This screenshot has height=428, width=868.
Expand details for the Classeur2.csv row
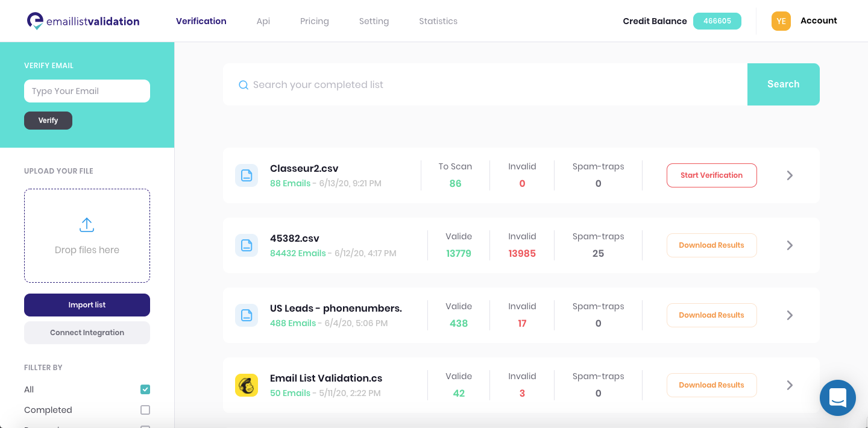pos(790,175)
